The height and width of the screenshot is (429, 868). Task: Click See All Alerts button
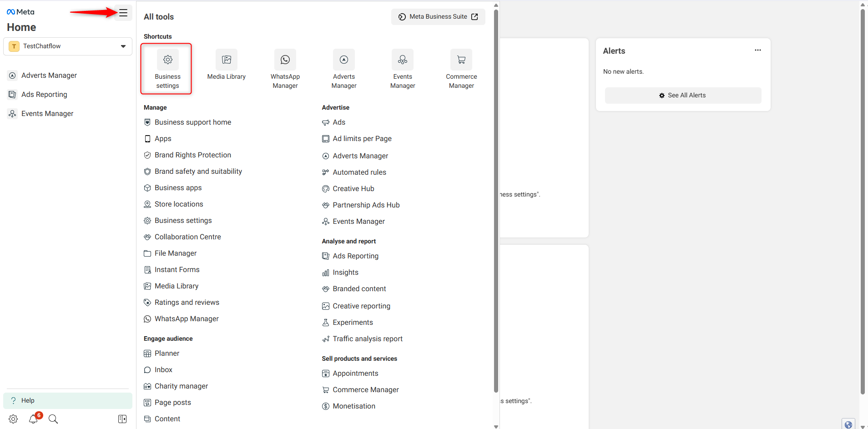(683, 96)
